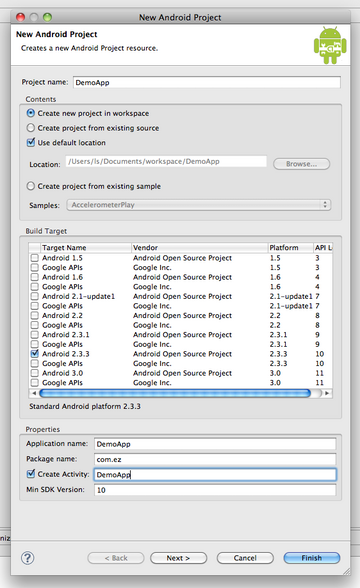Click the Standard Android platform 2.3.3 text
The height and width of the screenshot is (588, 360).
85,406
